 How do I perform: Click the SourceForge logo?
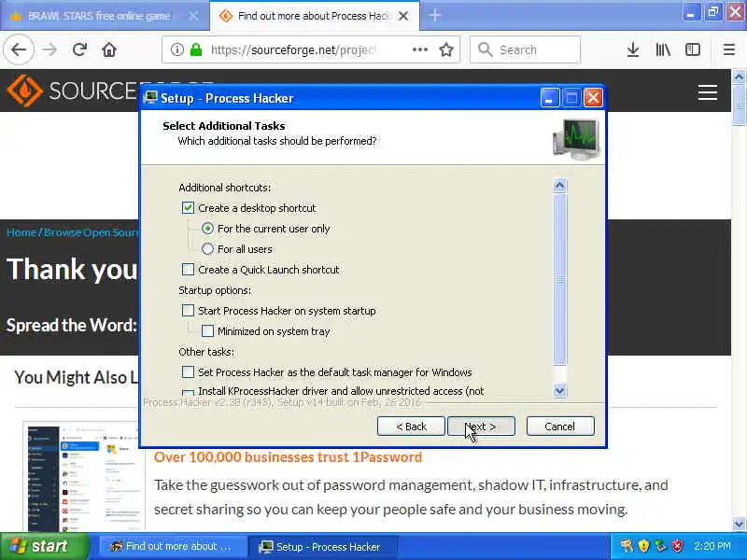[x=73, y=91]
